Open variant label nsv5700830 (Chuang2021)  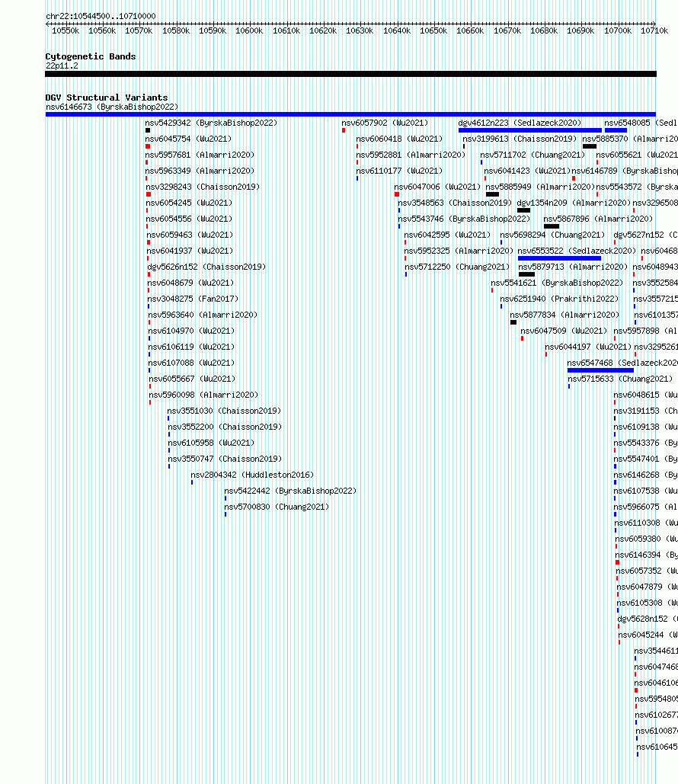pos(277,507)
